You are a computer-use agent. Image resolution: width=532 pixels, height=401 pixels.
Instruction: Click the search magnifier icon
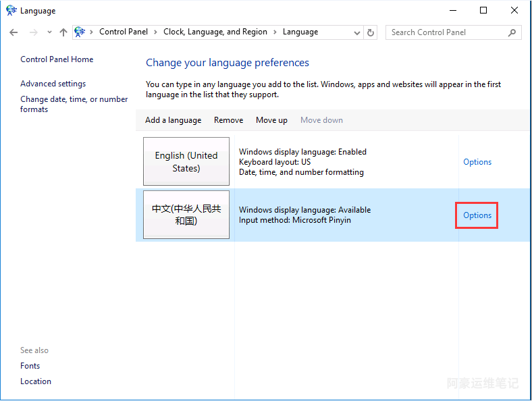pyautogui.click(x=512, y=32)
